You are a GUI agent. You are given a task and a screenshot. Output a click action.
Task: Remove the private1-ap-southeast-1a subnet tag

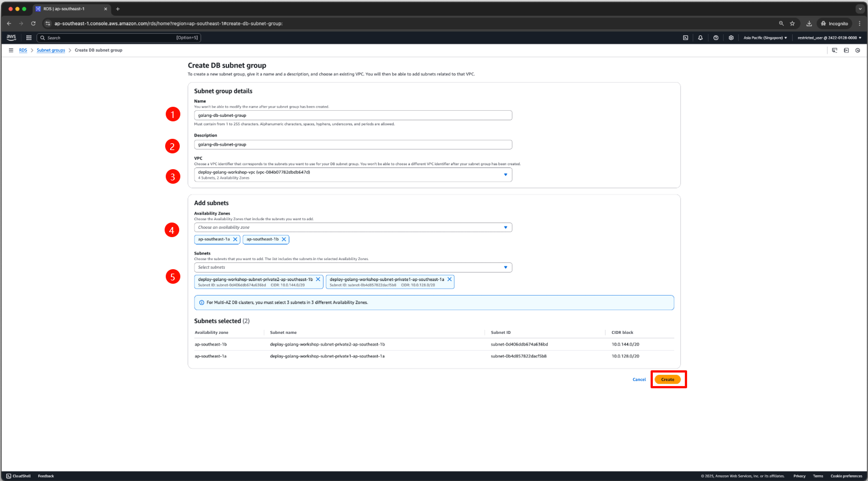click(449, 279)
